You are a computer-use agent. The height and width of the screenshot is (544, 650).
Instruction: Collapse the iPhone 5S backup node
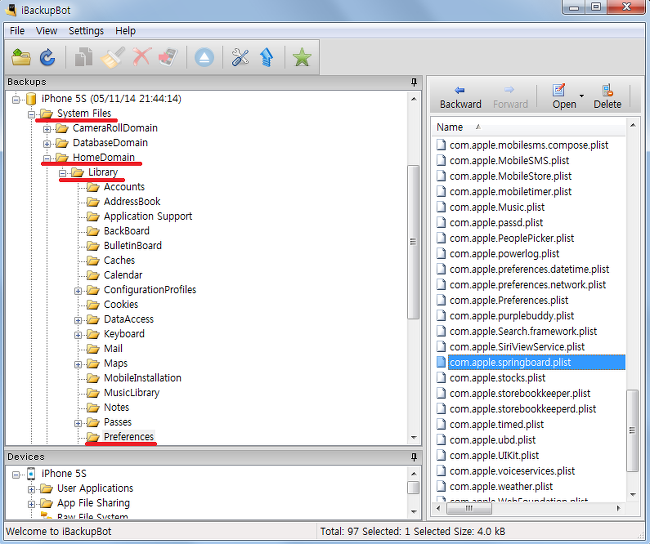16,99
